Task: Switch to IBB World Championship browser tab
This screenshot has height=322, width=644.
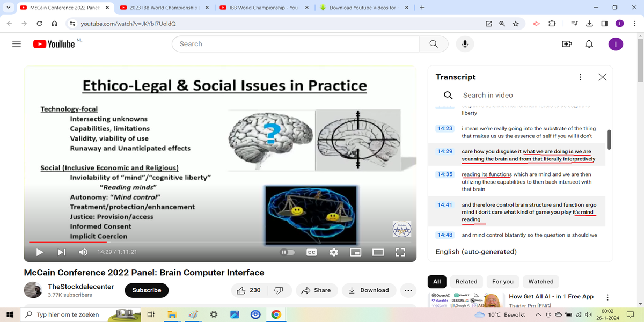Action: coord(263,8)
